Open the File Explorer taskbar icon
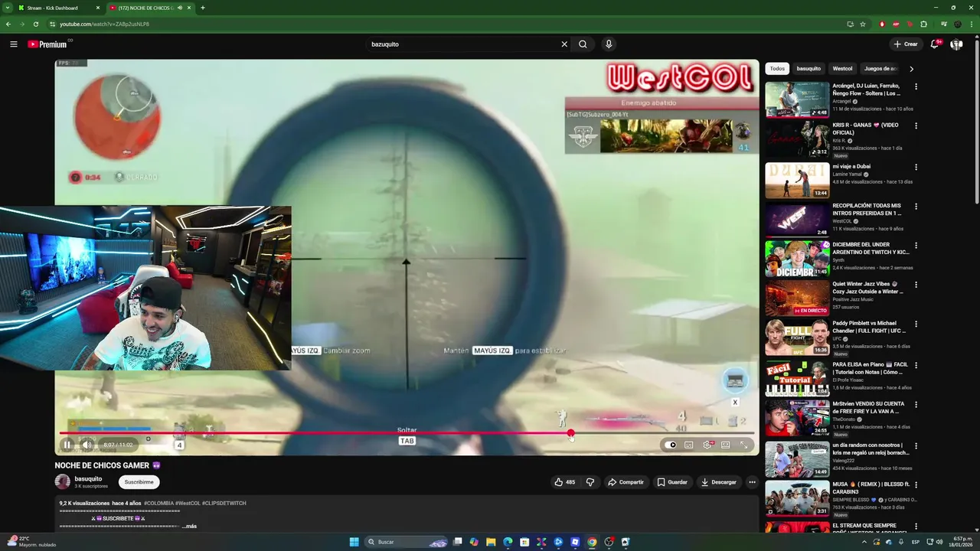The width and height of the screenshot is (980, 551). (x=491, y=542)
